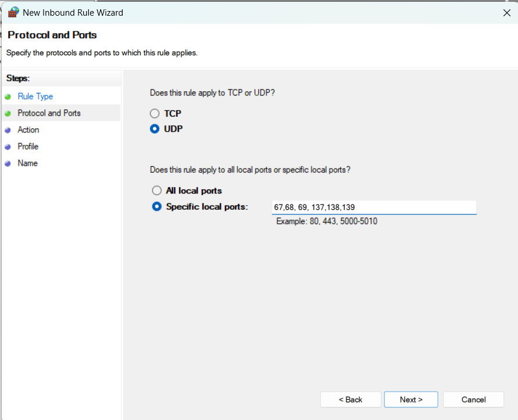Select the Action step in sidebar
The height and width of the screenshot is (420, 518).
tap(28, 130)
